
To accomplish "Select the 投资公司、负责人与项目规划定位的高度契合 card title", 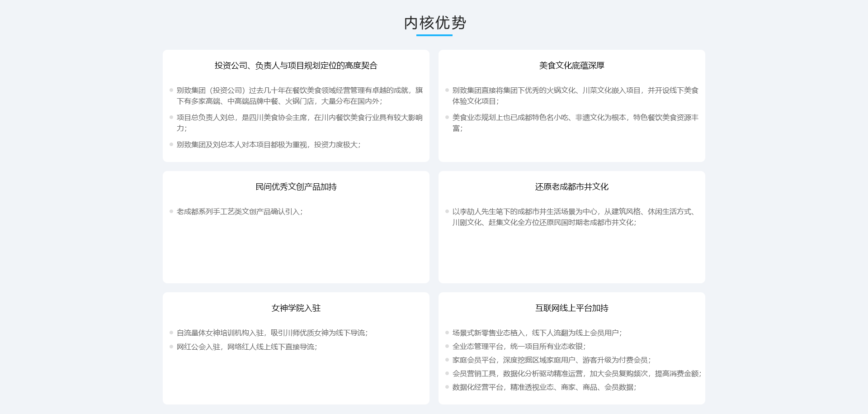I will click(x=296, y=66).
